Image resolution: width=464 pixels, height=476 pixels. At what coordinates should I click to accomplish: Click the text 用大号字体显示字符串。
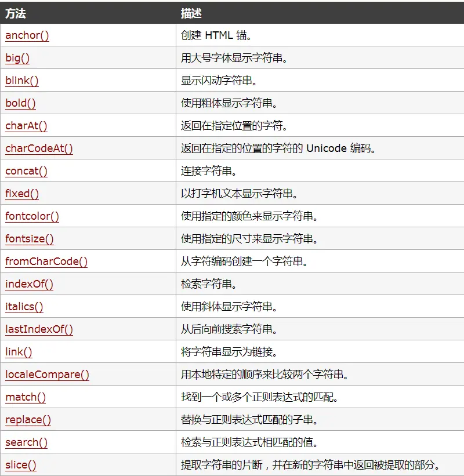(x=234, y=57)
